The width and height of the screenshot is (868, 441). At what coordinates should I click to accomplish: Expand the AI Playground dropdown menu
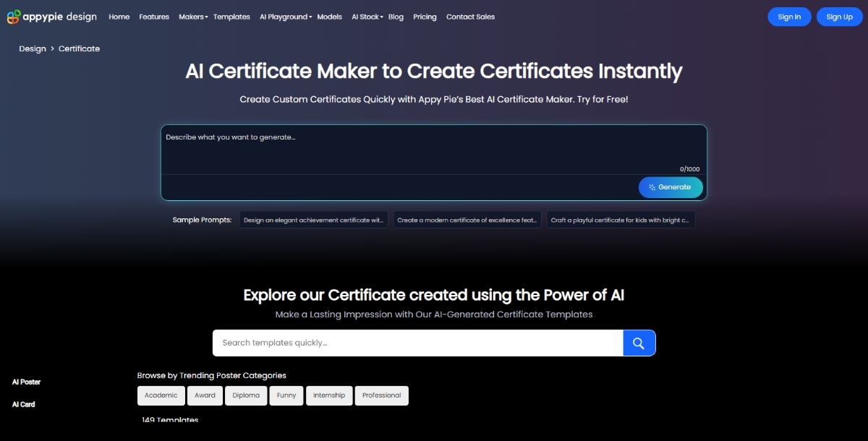click(286, 17)
